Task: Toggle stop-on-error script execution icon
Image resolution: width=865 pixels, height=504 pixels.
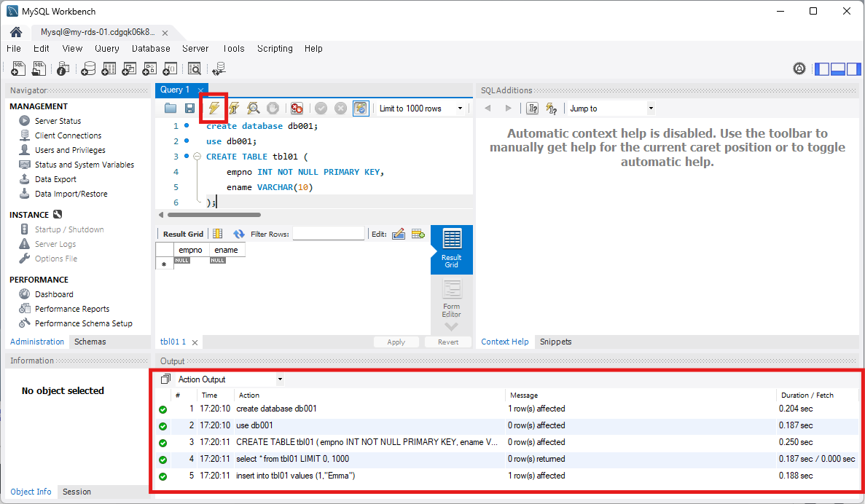Action: (297, 108)
